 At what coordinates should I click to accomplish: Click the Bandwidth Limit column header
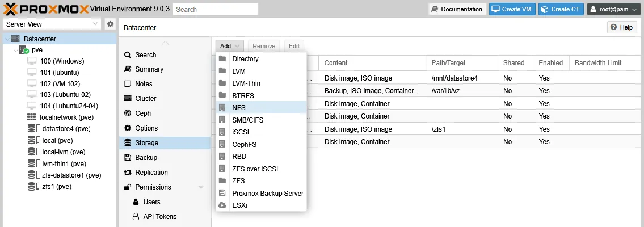click(x=605, y=63)
